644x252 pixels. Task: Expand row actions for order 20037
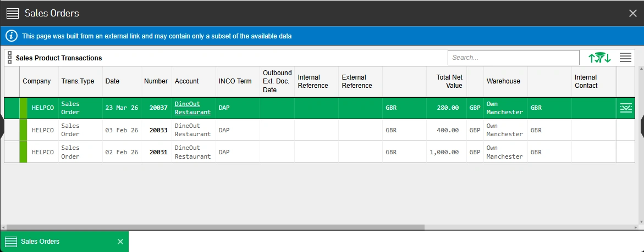click(625, 108)
